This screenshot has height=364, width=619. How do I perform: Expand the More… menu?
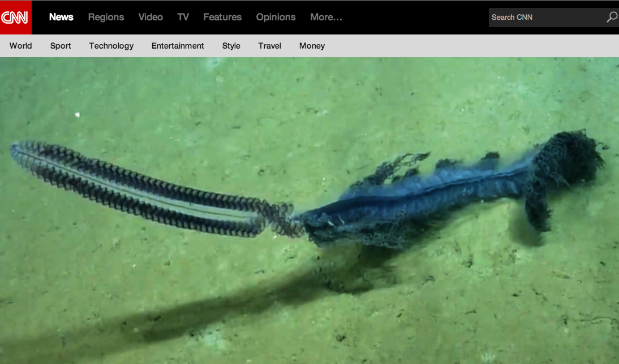coord(326,17)
